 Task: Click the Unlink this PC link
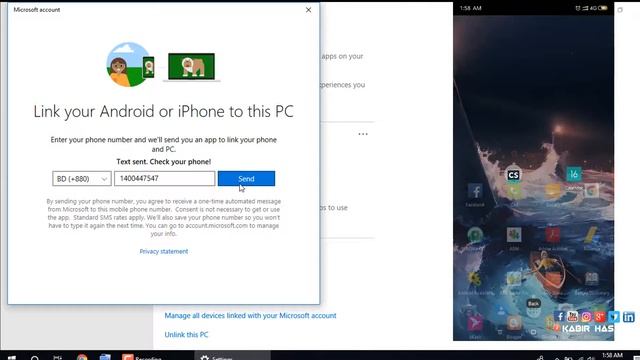tap(186, 335)
